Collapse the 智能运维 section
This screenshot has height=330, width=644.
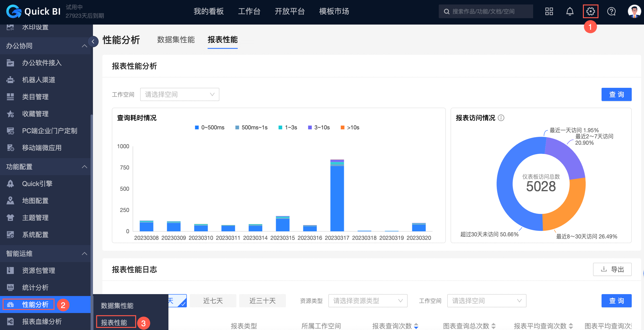[x=45, y=254]
